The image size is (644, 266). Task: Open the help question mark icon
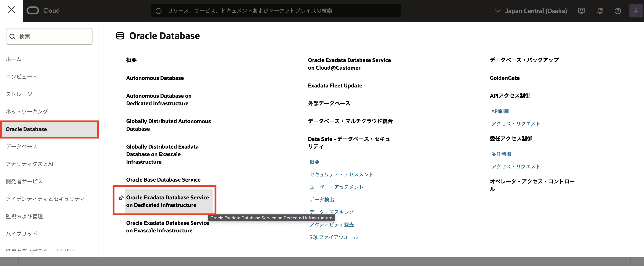tap(617, 11)
